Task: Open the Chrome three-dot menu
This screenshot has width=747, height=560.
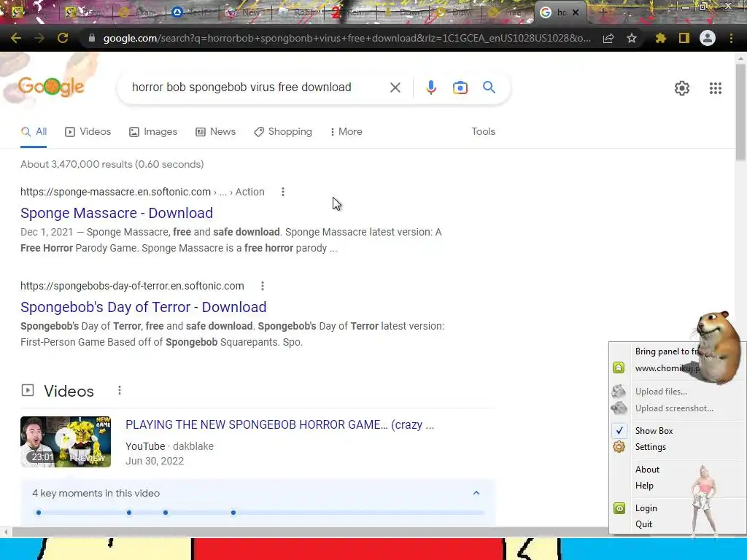Action: 731,38
